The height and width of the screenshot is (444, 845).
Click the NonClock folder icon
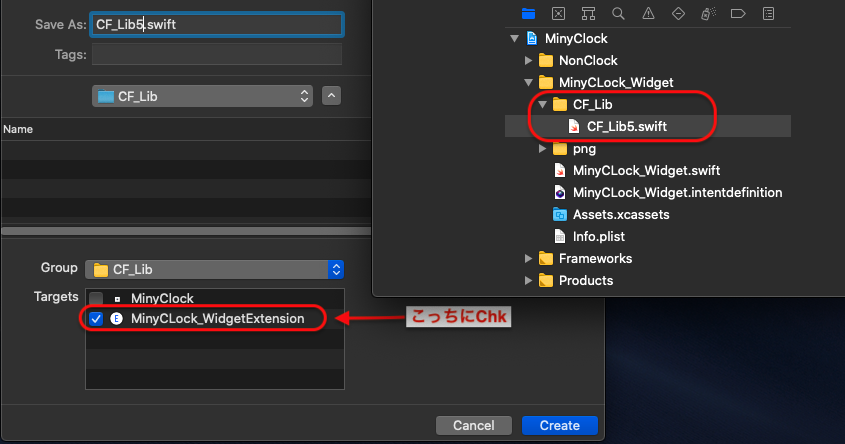(546, 60)
